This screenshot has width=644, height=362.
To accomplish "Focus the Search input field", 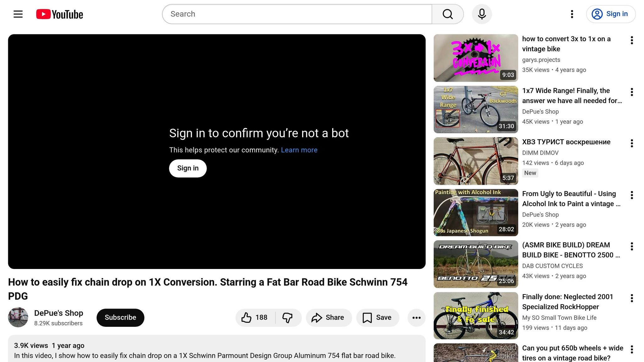I will (297, 14).
